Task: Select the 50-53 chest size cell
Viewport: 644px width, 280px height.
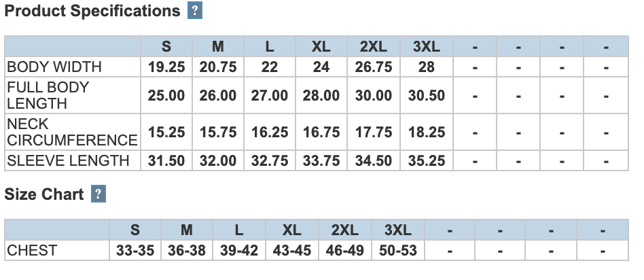Action: pyautogui.click(x=398, y=250)
